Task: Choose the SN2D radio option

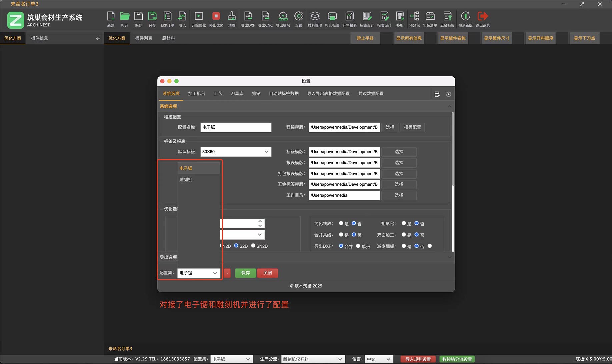Action: pyautogui.click(x=253, y=246)
